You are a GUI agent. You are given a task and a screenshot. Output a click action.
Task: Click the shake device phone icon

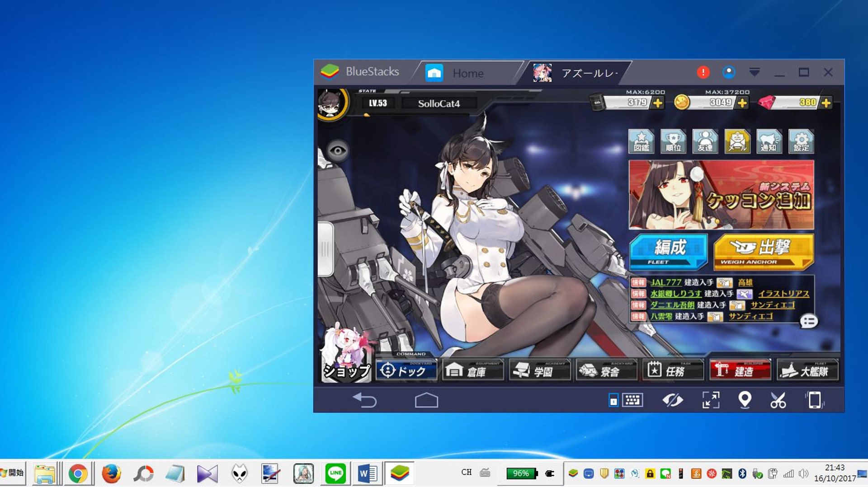point(815,400)
